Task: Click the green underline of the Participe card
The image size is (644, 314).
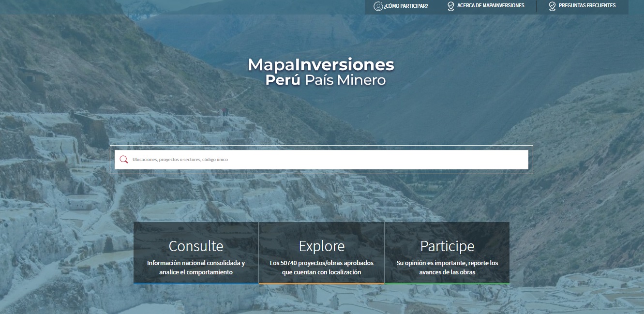Action: point(447,283)
